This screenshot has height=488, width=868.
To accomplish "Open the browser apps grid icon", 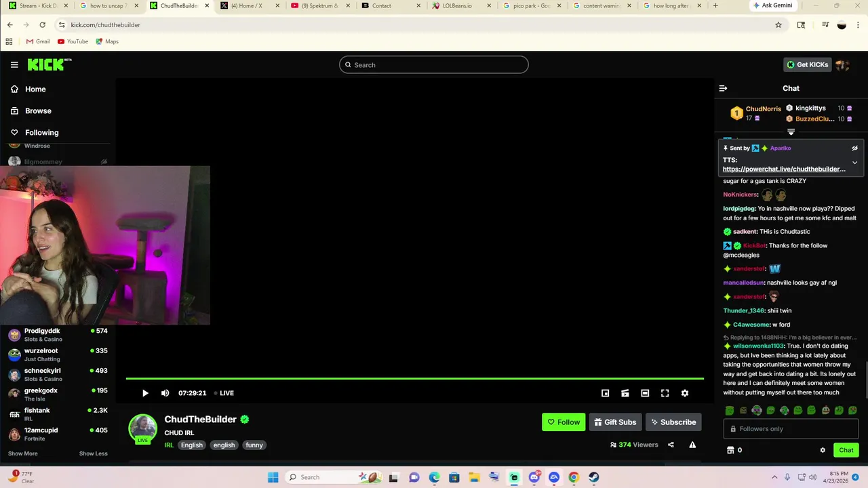I will pos(9,41).
